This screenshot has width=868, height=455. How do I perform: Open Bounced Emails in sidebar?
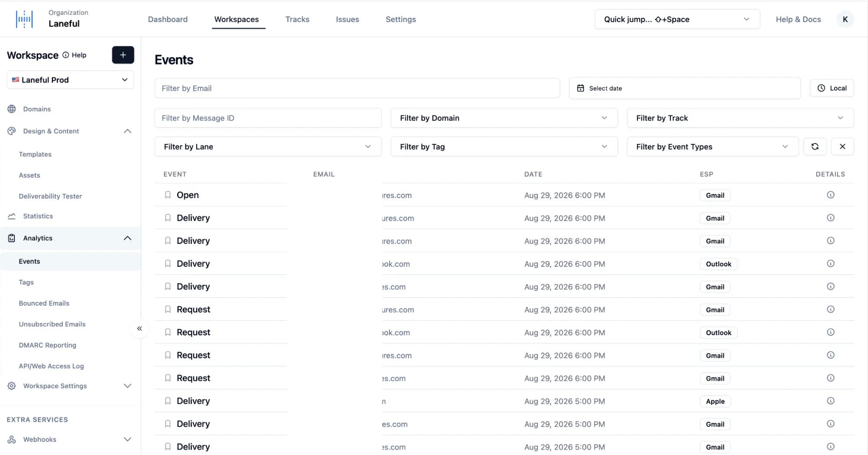pyautogui.click(x=44, y=303)
